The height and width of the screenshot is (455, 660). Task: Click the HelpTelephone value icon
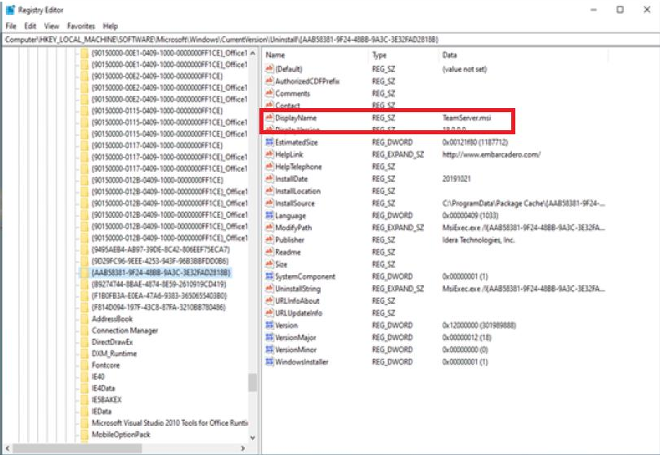(269, 166)
